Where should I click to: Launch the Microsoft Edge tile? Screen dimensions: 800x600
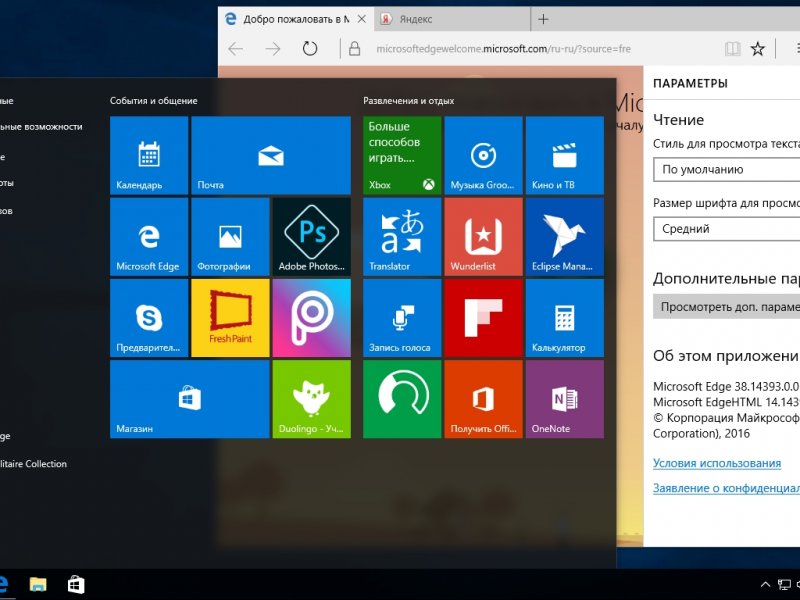click(x=149, y=237)
